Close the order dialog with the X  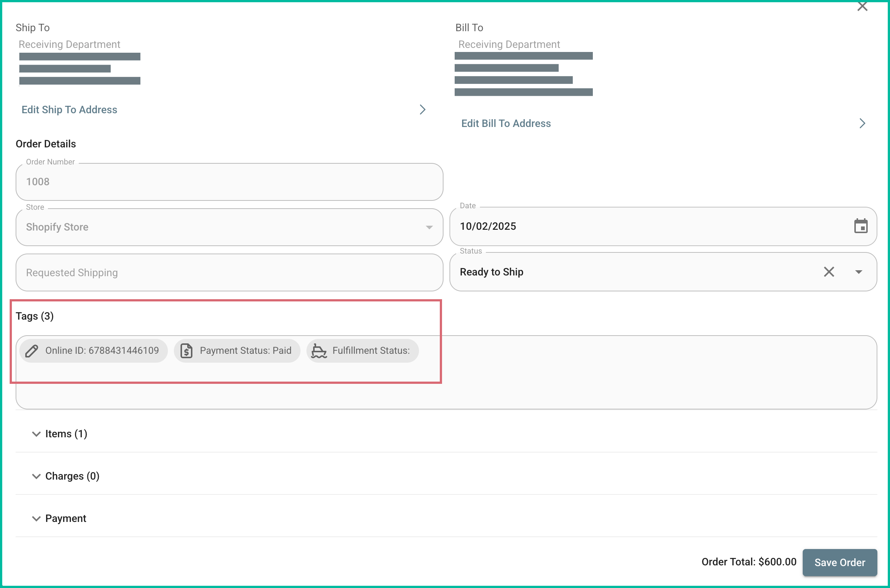pyautogui.click(x=862, y=6)
